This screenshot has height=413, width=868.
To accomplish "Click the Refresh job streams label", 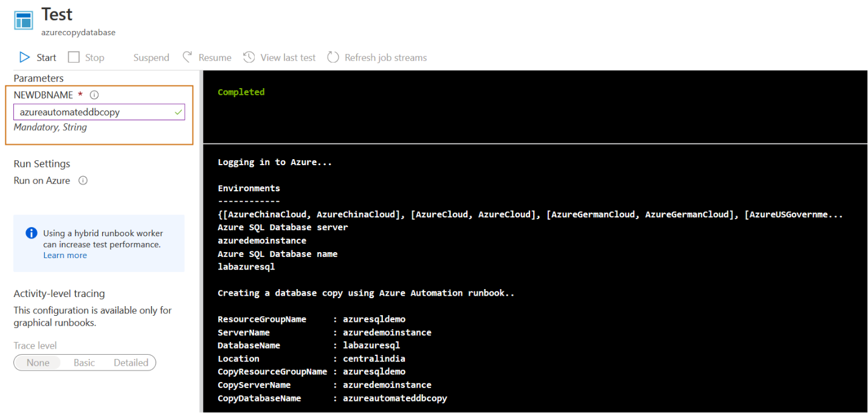I will click(385, 58).
